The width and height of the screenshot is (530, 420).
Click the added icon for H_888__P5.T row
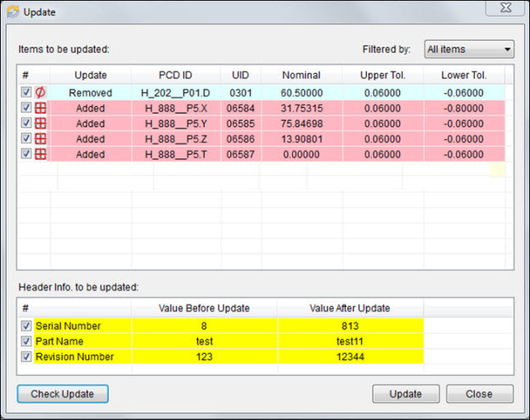[x=39, y=154]
